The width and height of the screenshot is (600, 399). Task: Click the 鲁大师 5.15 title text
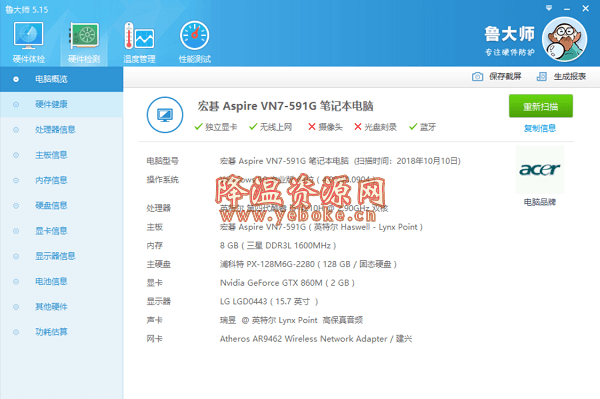click(x=27, y=10)
